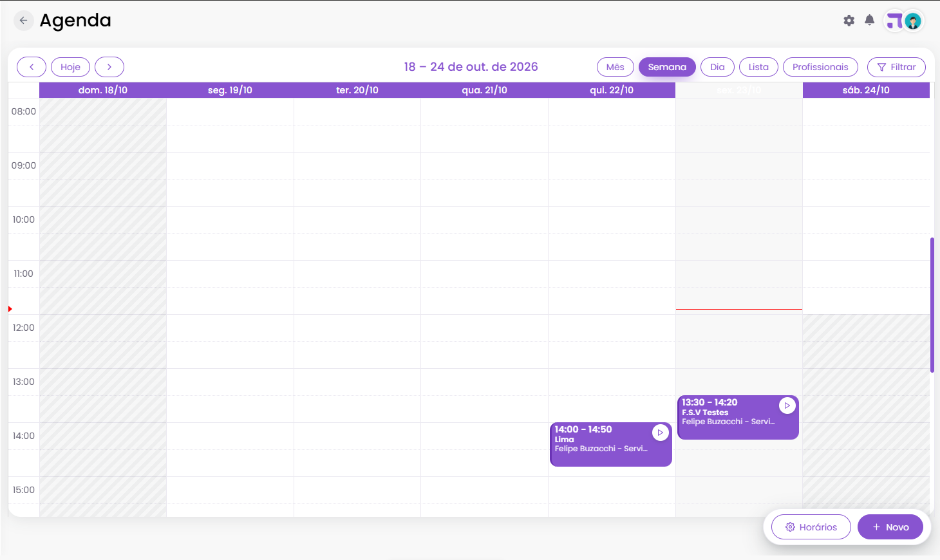
Task: Click the calendar vertical scrollbar
Action: click(932, 305)
